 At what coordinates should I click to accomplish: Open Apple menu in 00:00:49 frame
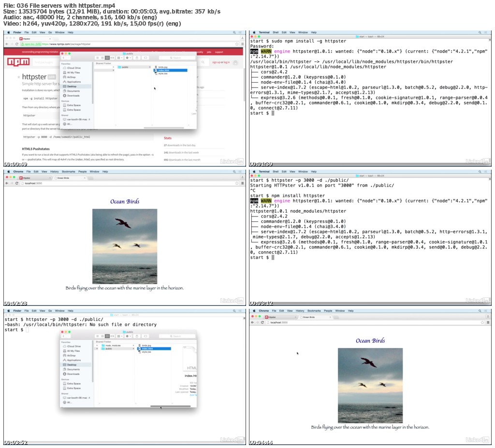[x=9, y=32]
